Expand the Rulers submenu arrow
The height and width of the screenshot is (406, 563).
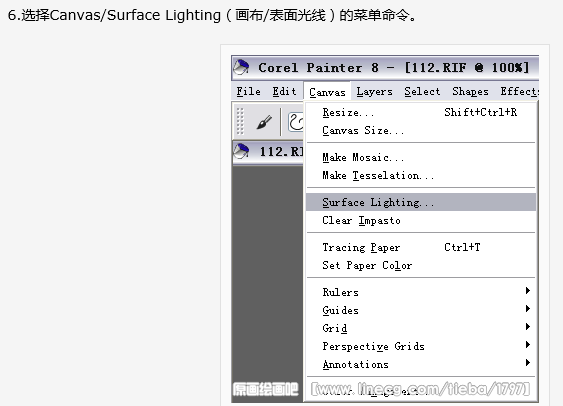(527, 291)
